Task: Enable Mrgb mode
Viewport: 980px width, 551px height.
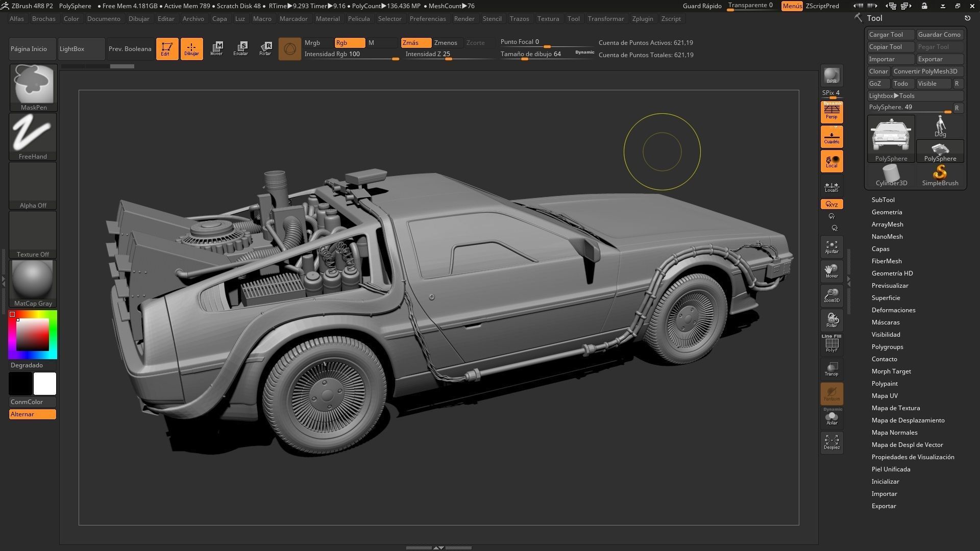Action: (x=318, y=43)
